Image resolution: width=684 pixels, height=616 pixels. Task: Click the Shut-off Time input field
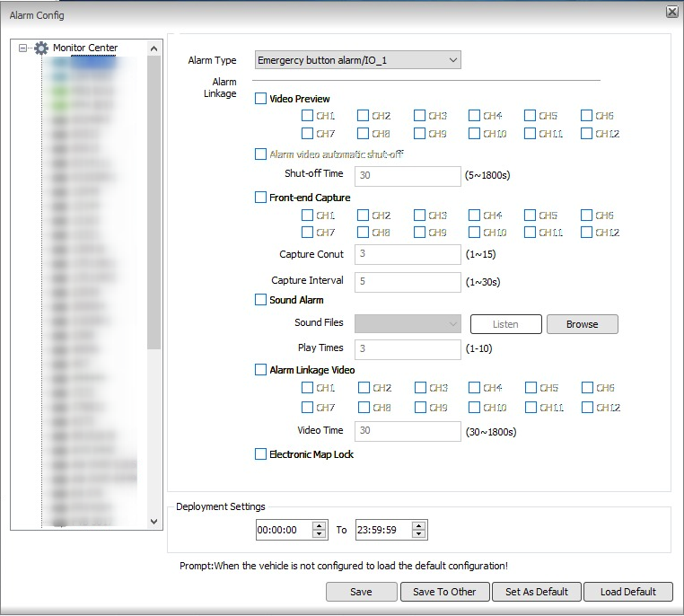pyautogui.click(x=408, y=175)
